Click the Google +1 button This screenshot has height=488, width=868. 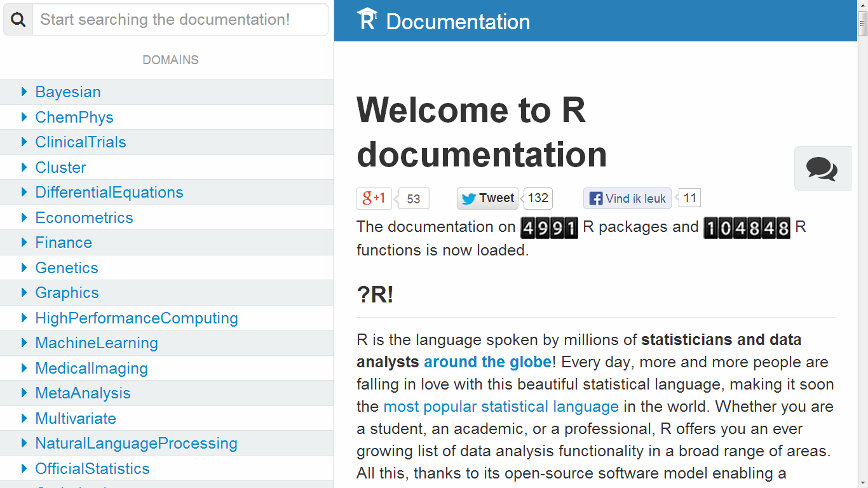(x=374, y=198)
